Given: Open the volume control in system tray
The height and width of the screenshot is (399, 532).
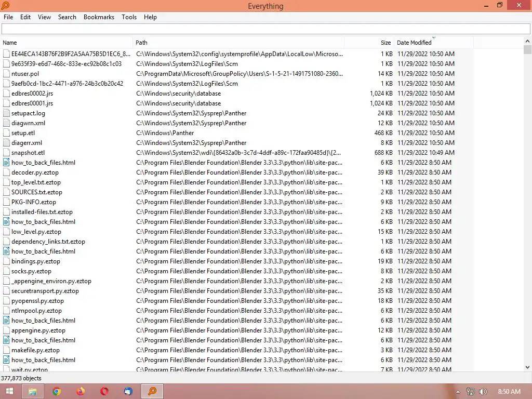Looking at the screenshot, I should click(x=483, y=392).
